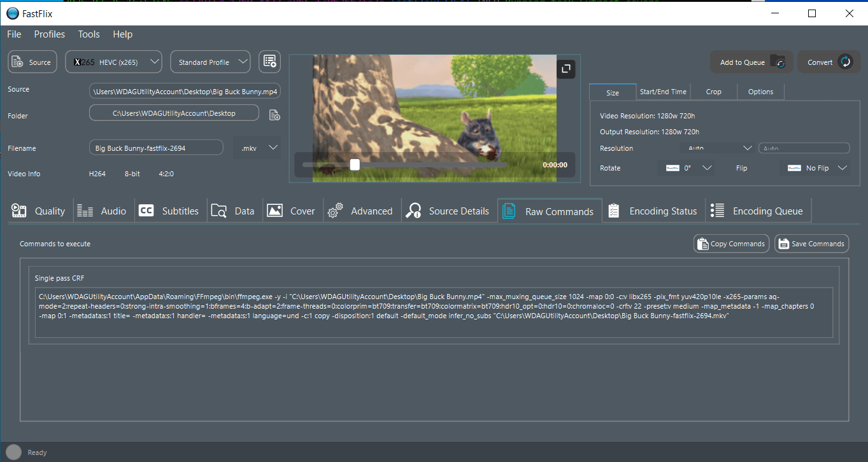Image resolution: width=868 pixels, height=462 pixels.
Task: Click the Copy Commands button
Action: 731,244
